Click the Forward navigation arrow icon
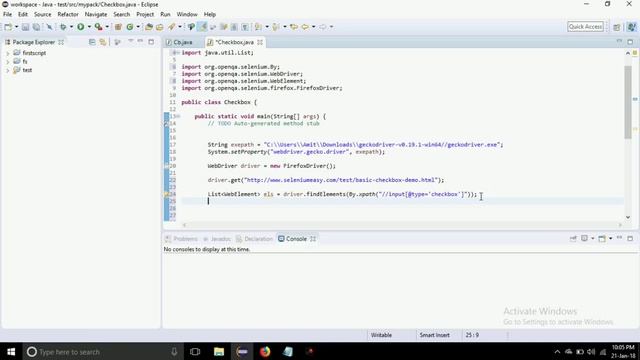 pos(323,27)
